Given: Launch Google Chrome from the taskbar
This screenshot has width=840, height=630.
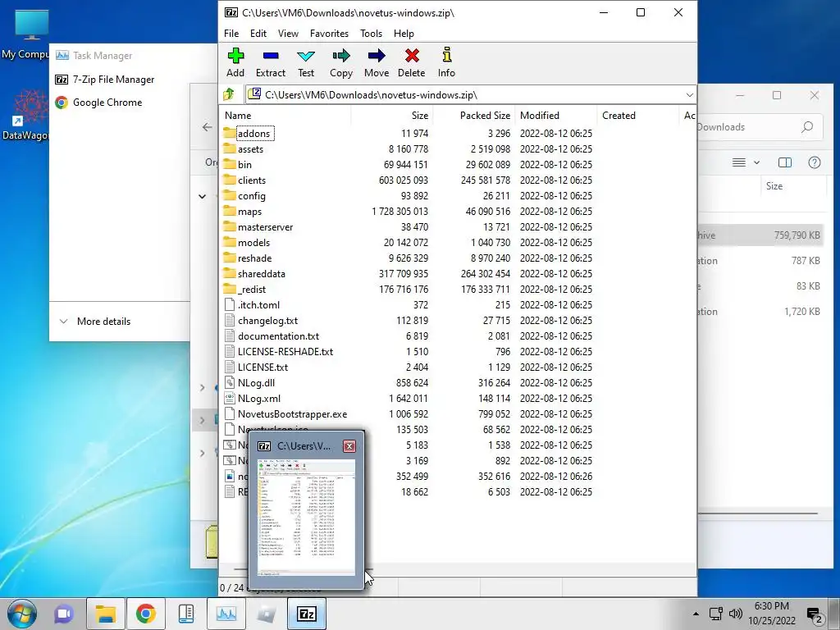Looking at the screenshot, I should click(145, 614).
